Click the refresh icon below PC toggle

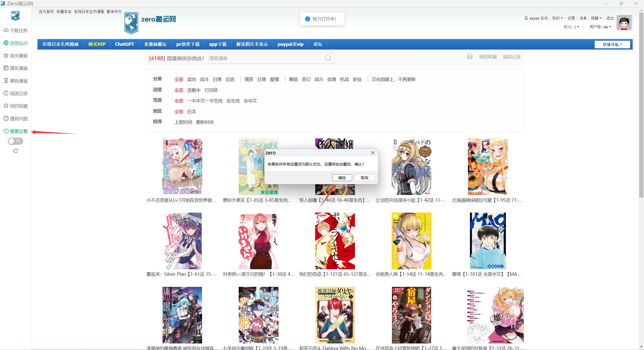click(x=16, y=151)
